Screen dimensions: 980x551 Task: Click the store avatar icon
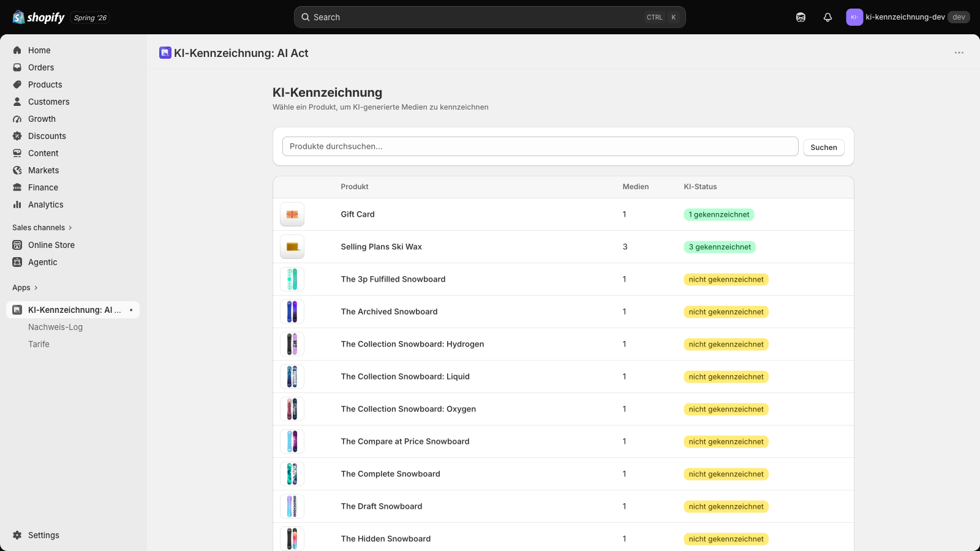click(x=854, y=17)
